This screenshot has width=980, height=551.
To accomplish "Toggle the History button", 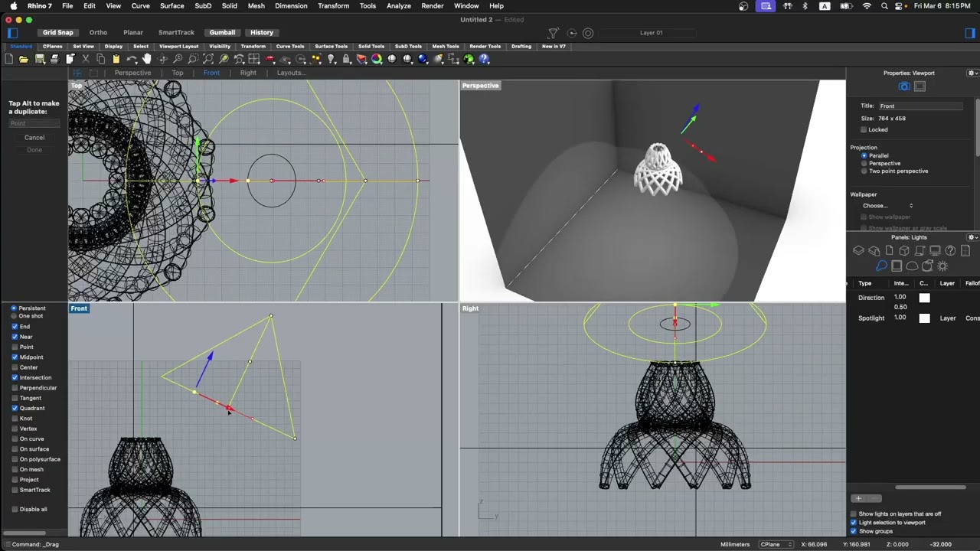I will 262,33.
